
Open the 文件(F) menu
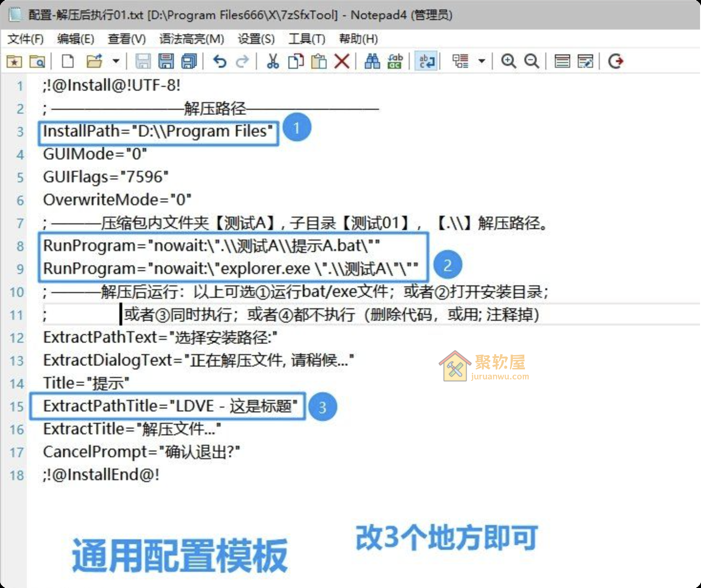25,39
